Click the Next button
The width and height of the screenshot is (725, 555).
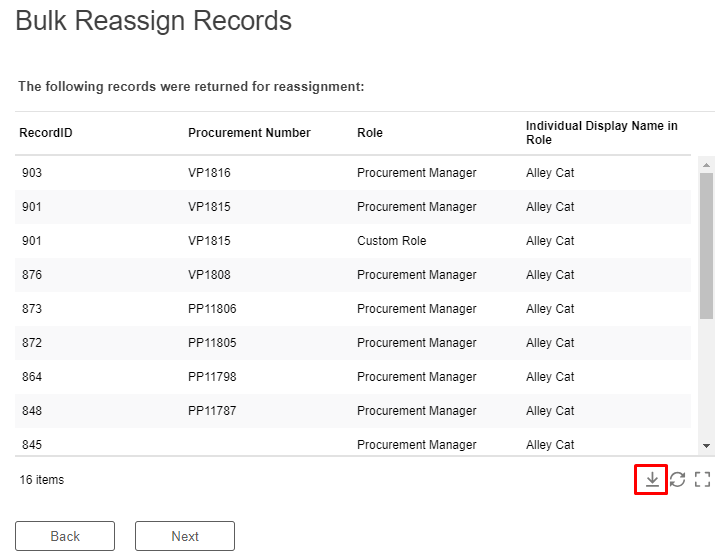coord(185,536)
